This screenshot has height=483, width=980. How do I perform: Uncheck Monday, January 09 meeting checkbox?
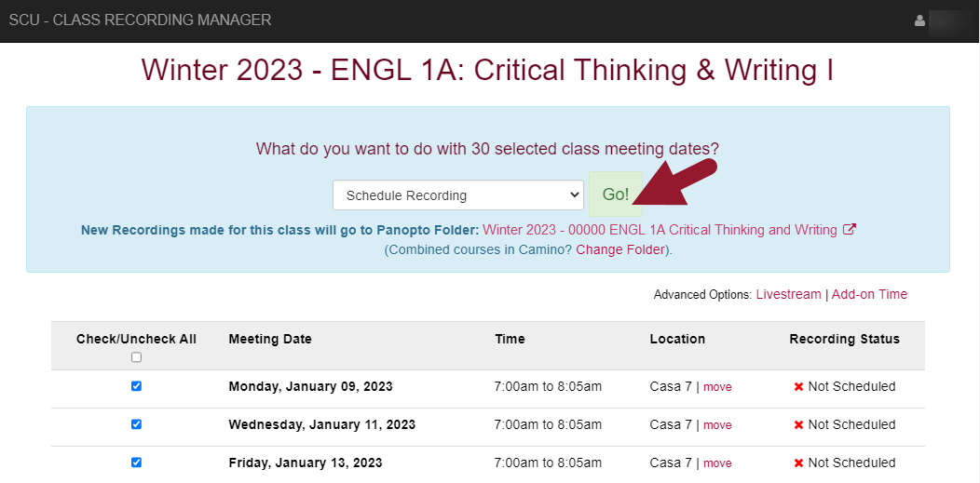tap(136, 386)
